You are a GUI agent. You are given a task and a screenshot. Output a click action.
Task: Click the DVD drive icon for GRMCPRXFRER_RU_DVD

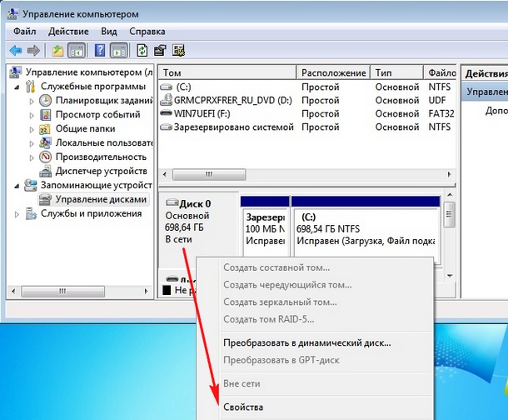(x=167, y=100)
